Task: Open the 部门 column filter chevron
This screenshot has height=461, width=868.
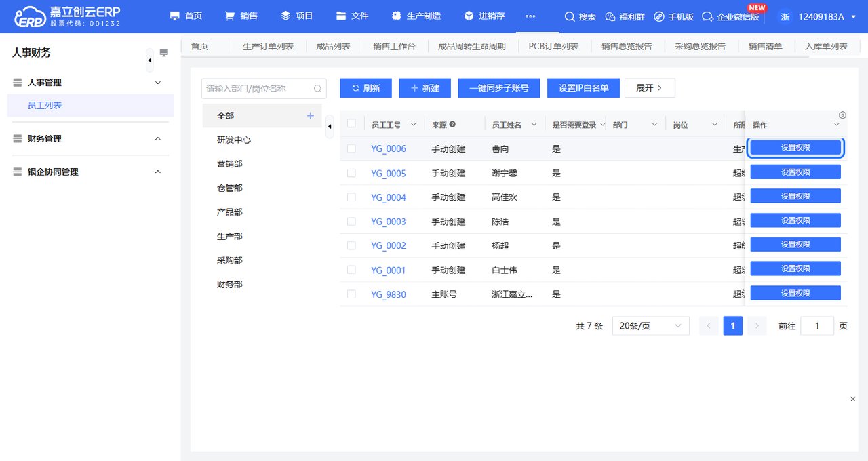Action: coord(654,125)
